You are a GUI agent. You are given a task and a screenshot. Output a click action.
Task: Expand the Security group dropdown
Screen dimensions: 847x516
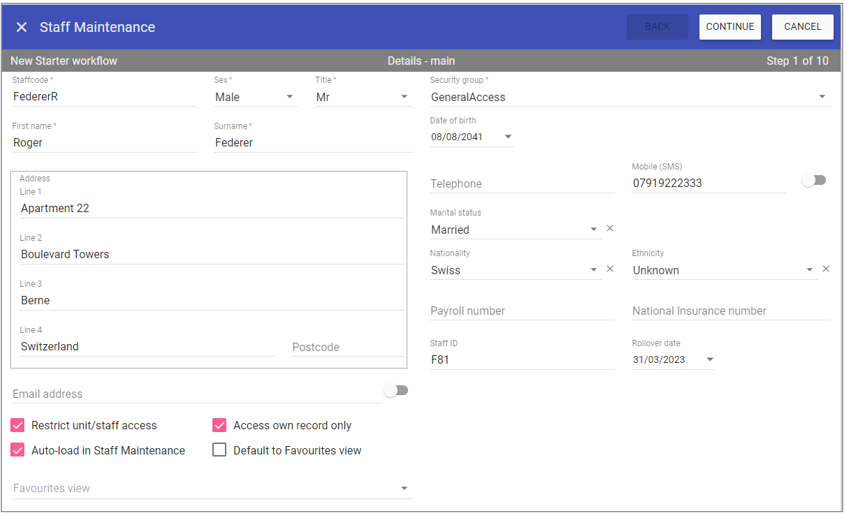pyautogui.click(x=822, y=97)
